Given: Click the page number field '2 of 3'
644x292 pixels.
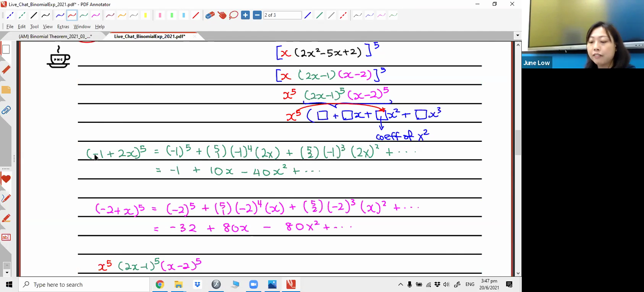Looking at the screenshot, I should (282, 15).
